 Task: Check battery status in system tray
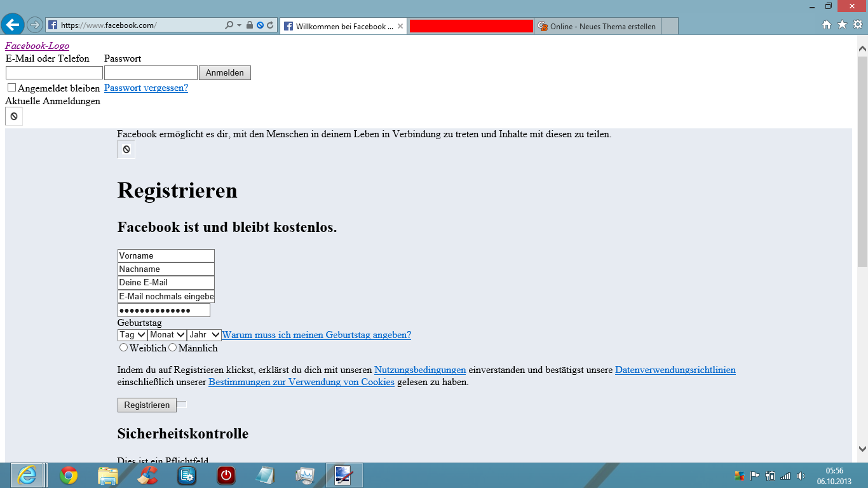(x=771, y=475)
